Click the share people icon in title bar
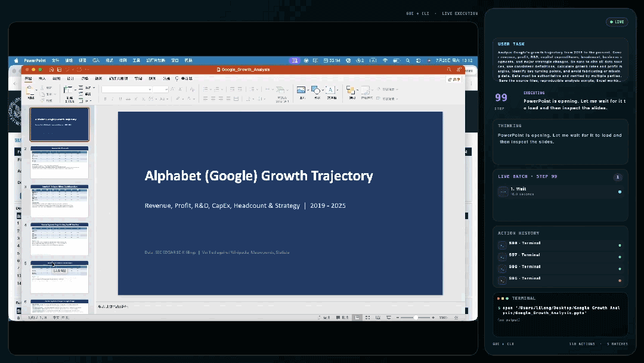This screenshot has width=644, height=363. pyautogui.click(x=459, y=69)
